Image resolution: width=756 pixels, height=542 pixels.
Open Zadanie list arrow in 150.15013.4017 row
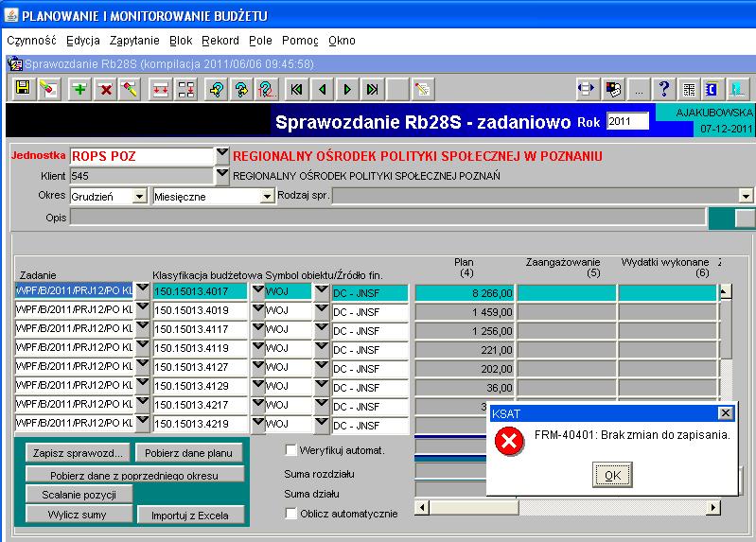point(142,289)
